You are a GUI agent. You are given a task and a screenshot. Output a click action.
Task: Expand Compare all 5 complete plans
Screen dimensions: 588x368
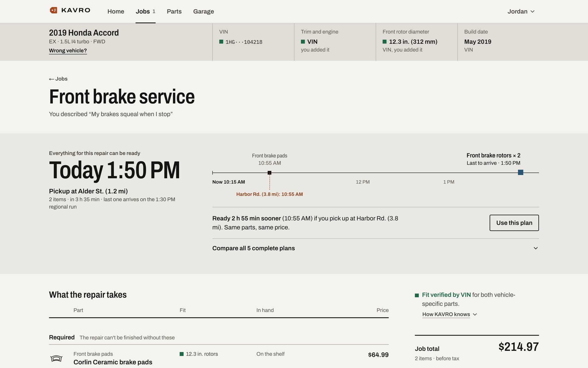click(376, 248)
